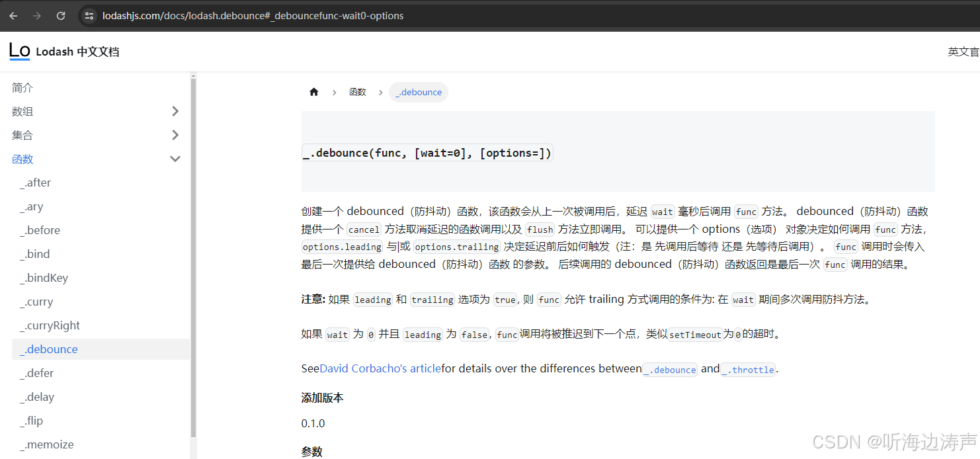Open David Corbacho's article link
The image size is (980, 459).
[x=378, y=368]
